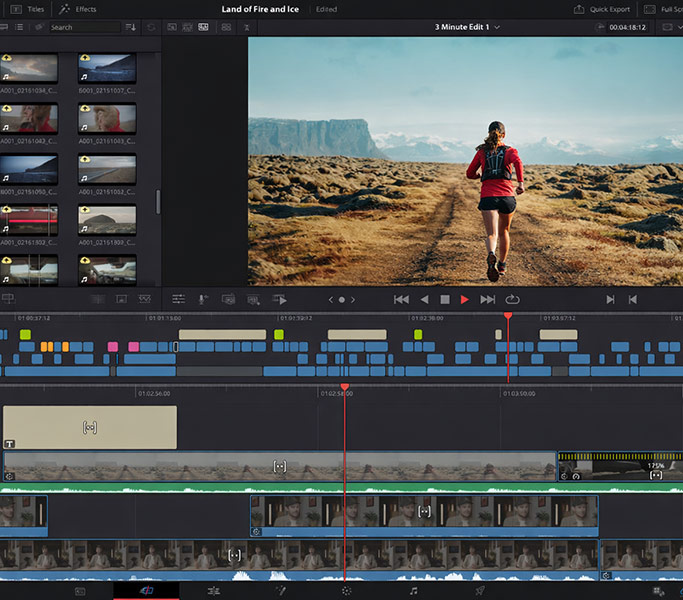The height and width of the screenshot is (600, 683).
Task: Select the B001_02151037 clip thumbnail
Action: (x=107, y=68)
